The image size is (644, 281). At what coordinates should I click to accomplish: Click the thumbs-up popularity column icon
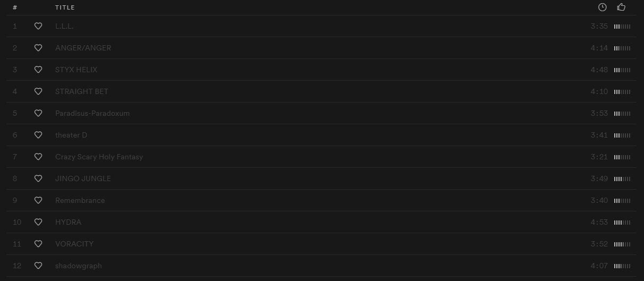[621, 7]
